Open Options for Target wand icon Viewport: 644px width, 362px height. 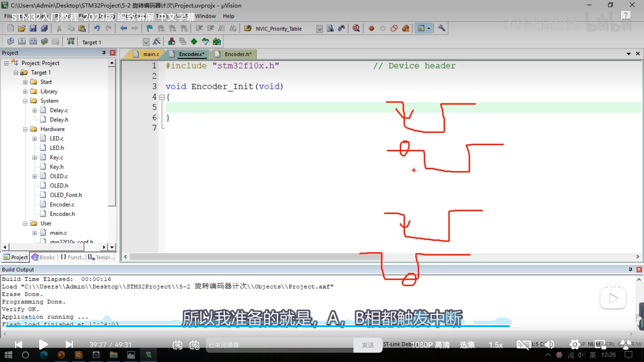[157, 41]
